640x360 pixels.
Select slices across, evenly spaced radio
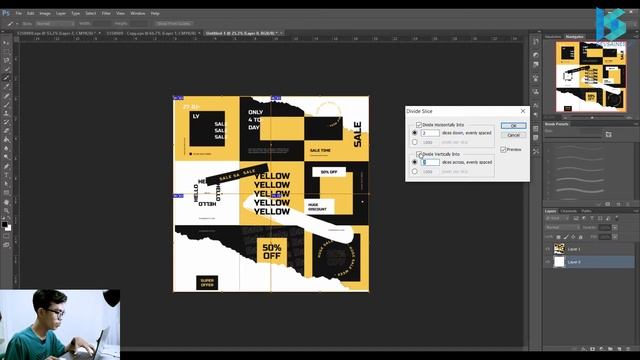[x=415, y=162]
